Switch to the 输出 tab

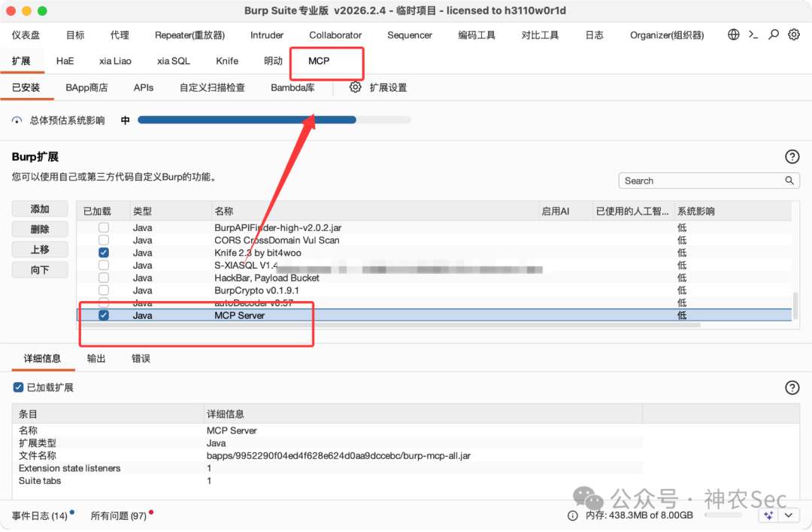96,358
